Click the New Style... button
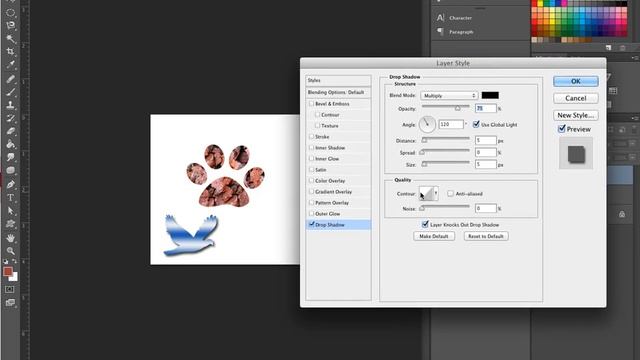The width and height of the screenshot is (640, 360). coord(576,116)
